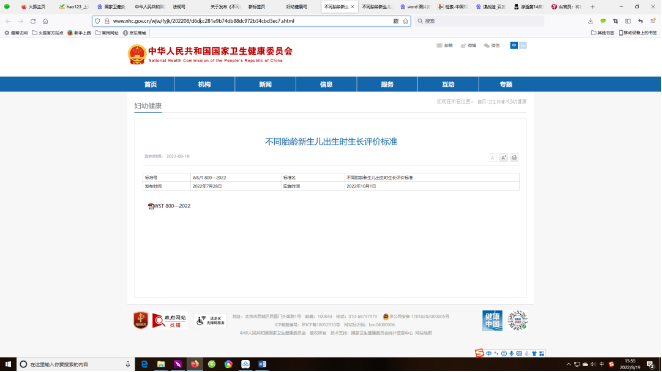This screenshot has width=662, height=372.
Task: Open File Explorer from the taskbar
Action: pyautogui.click(x=161, y=364)
